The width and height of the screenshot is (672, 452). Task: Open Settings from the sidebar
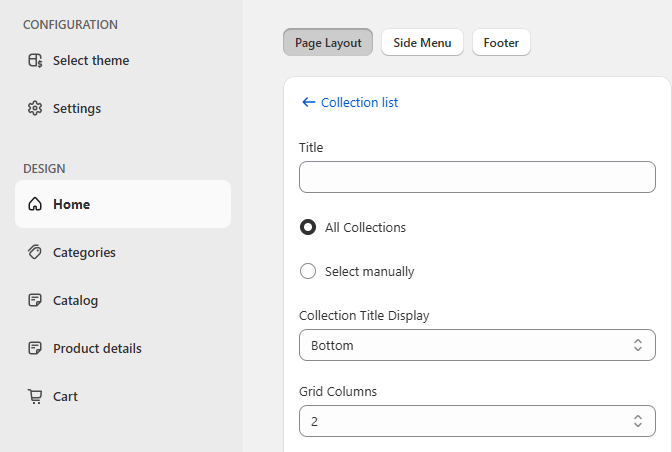coord(123,108)
